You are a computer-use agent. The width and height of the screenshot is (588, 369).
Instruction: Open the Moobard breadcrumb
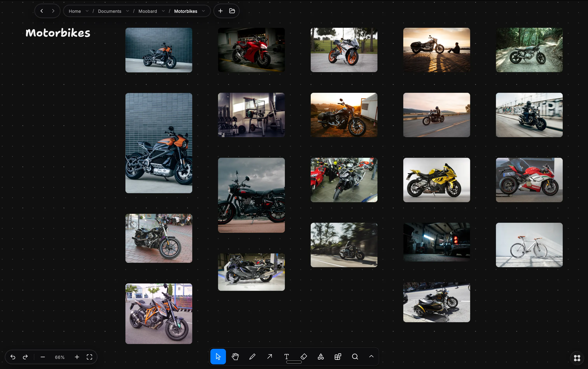(148, 11)
